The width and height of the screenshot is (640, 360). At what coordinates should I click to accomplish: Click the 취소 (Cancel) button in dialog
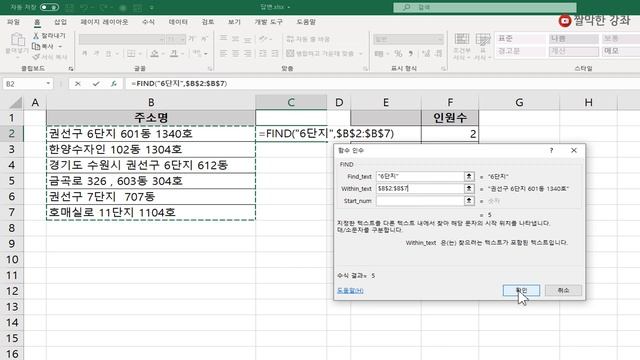[563, 290]
